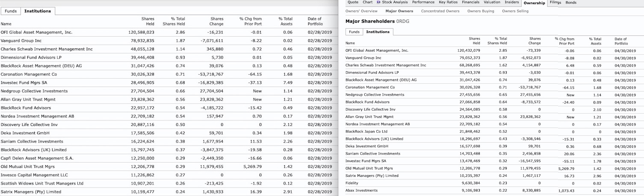Screen dimensions: 644x196
Task: Select the Major Owners sub-tab
Action: tap(399, 11)
